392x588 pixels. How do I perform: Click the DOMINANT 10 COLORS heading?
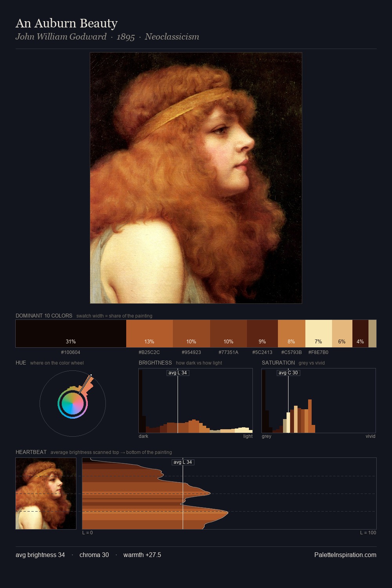(44, 316)
